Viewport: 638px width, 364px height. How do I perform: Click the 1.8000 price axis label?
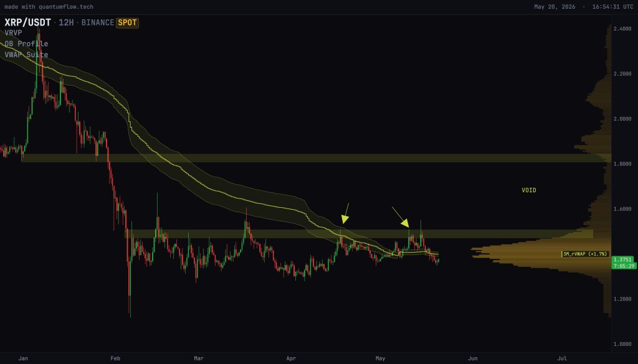tap(622, 164)
